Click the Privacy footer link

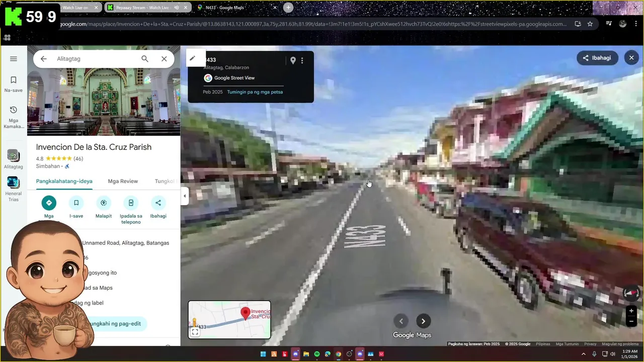[590, 344]
